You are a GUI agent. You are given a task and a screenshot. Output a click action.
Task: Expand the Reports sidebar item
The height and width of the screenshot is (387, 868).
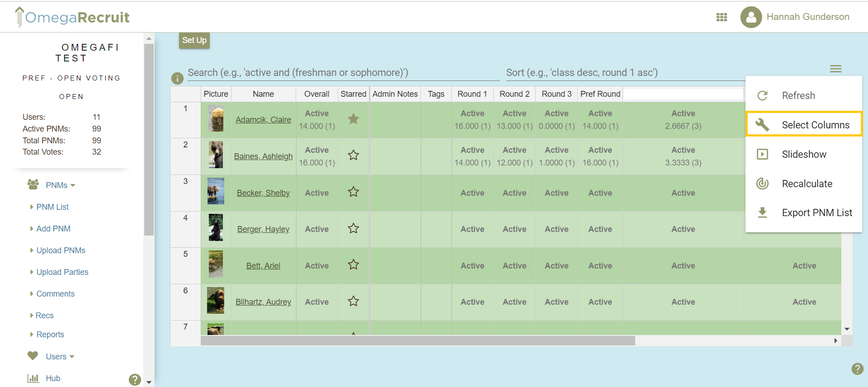point(50,335)
